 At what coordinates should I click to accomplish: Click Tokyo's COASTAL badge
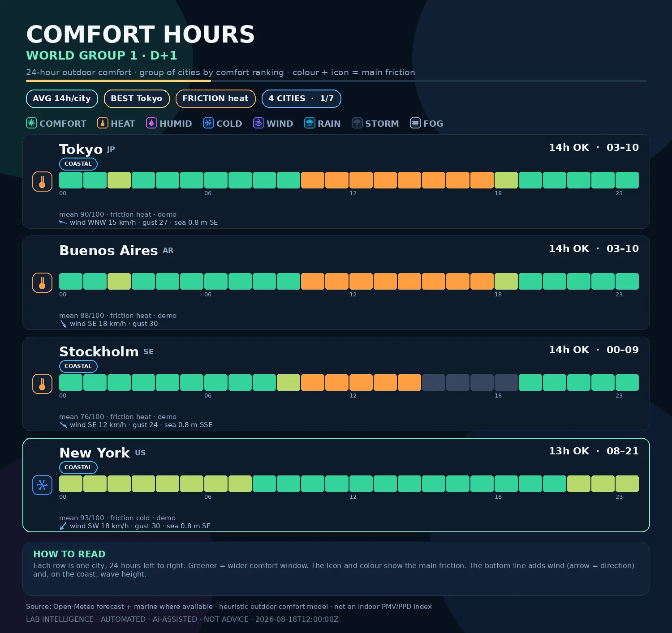click(x=78, y=164)
